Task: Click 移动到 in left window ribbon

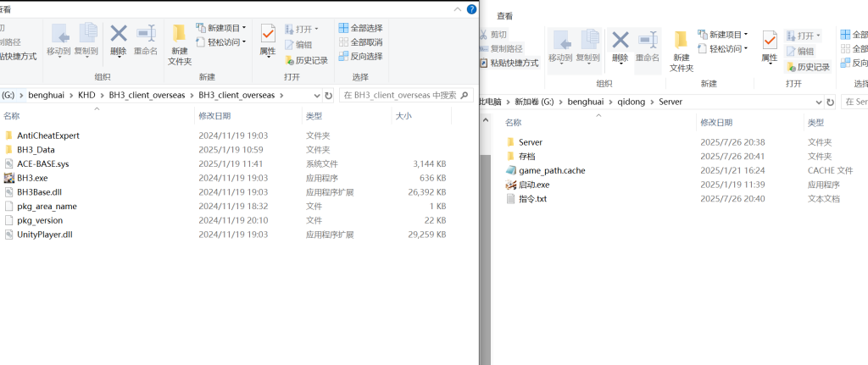Action: pos(58,39)
